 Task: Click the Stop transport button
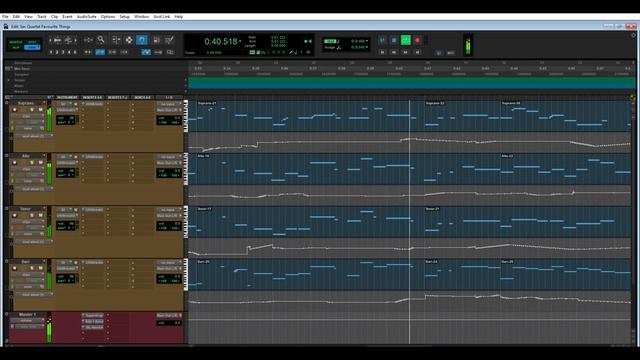[x=393, y=40]
